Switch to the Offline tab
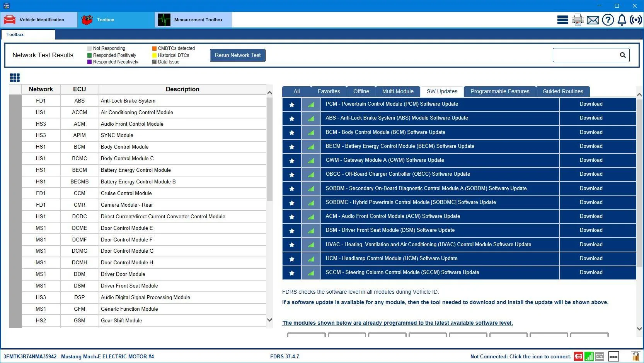Screen dimensions: 644x363 click(361, 91)
